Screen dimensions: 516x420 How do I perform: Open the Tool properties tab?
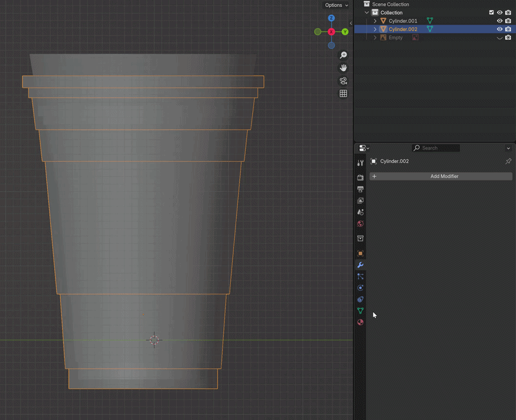point(361,163)
